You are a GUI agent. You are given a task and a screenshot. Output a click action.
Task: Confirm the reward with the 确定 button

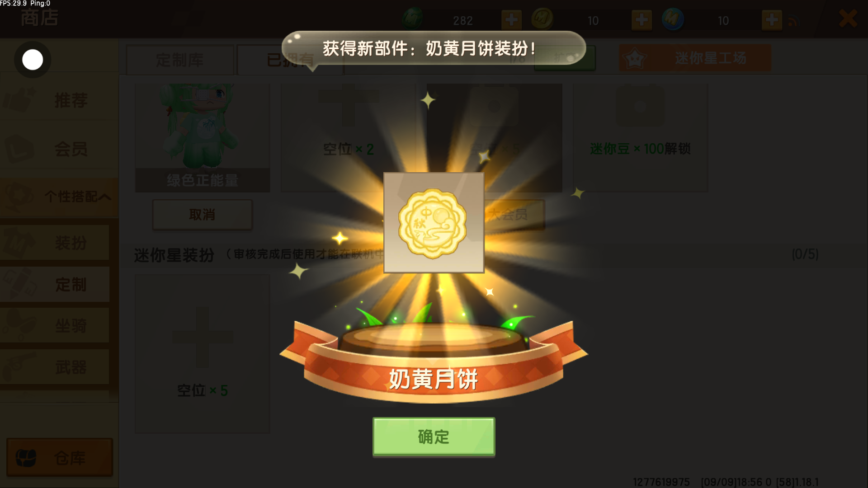(434, 436)
